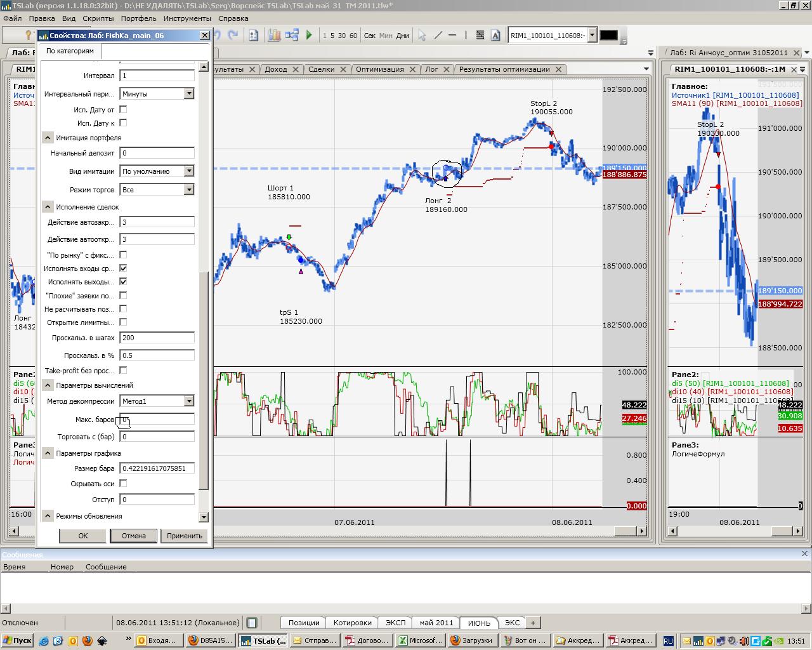Toggle the "Скрывать оси" checkbox

click(123, 484)
